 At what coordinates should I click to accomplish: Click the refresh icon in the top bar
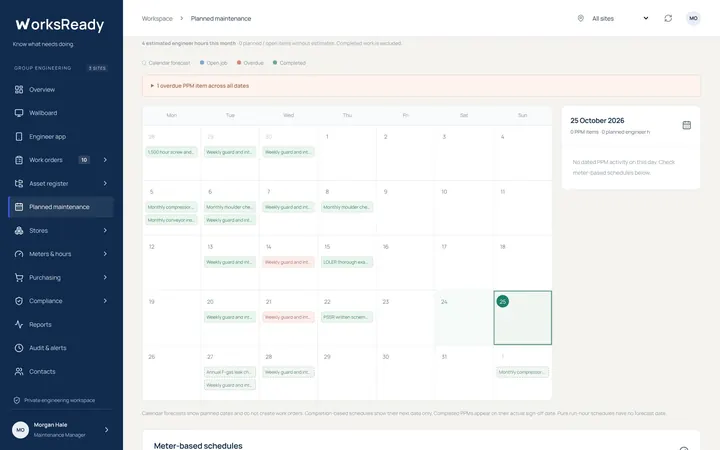pyautogui.click(x=668, y=18)
